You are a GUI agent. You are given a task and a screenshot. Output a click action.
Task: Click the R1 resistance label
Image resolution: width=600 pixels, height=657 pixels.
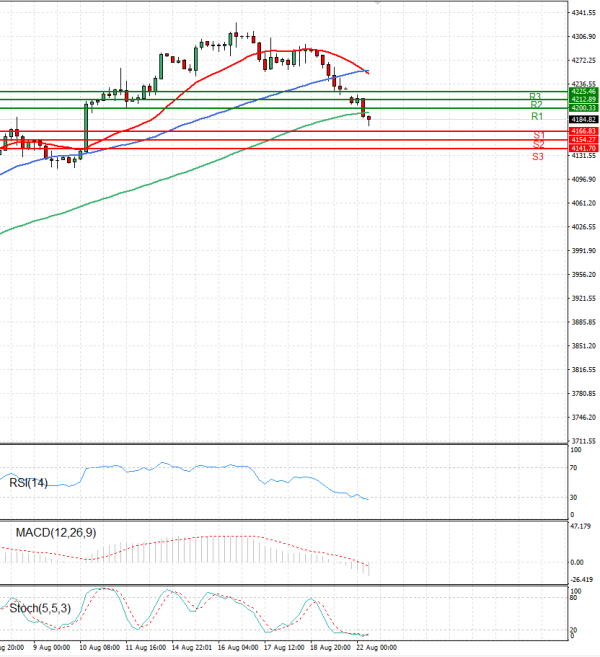(537, 116)
